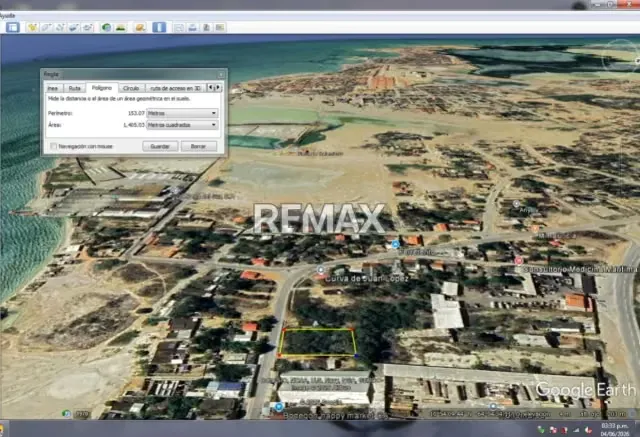
Task: Switch to the Ruta tab
Action: (74, 88)
